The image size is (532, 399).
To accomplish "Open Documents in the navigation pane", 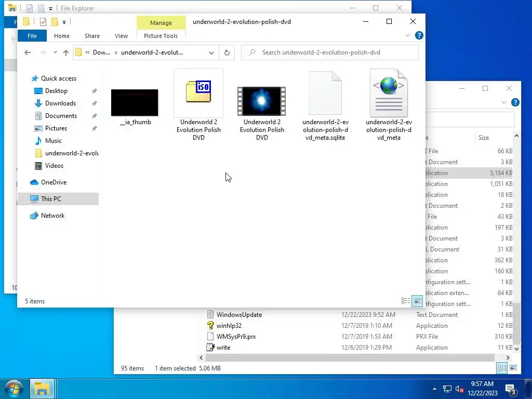I will pyautogui.click(x=61, y=116).
